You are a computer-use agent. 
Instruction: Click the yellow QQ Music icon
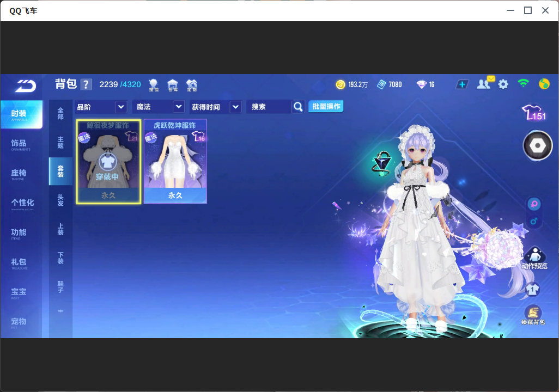[544, 84]
